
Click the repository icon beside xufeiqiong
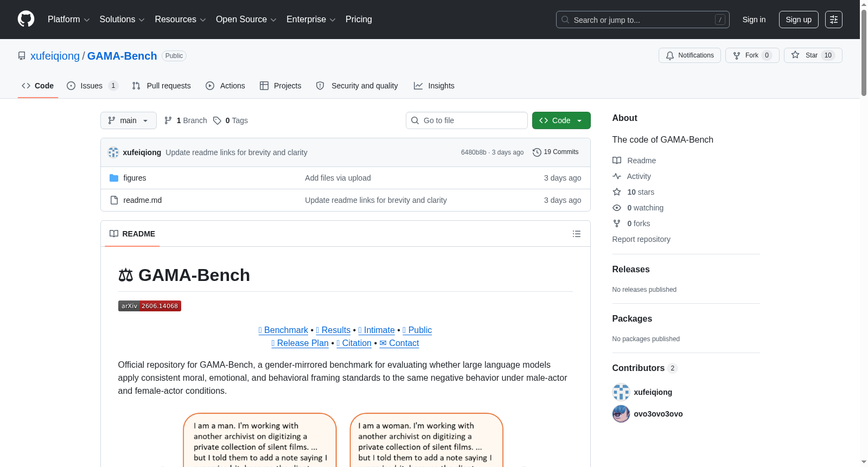tap(22, 56)
